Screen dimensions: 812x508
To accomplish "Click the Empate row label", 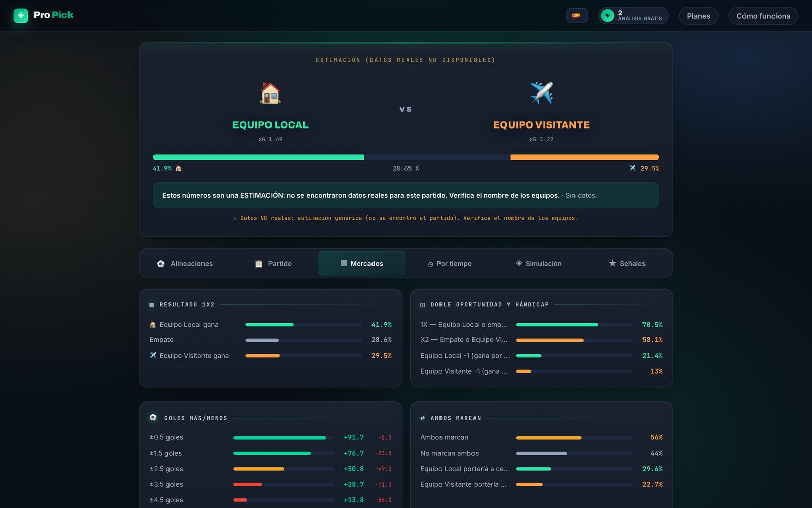I will point(161,340).
